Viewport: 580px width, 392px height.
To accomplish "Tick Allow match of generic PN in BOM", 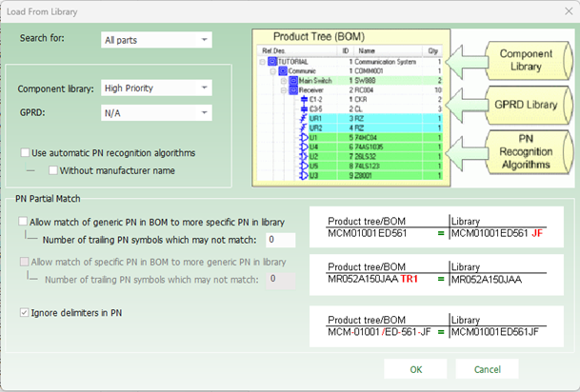I will pos(25,221).
